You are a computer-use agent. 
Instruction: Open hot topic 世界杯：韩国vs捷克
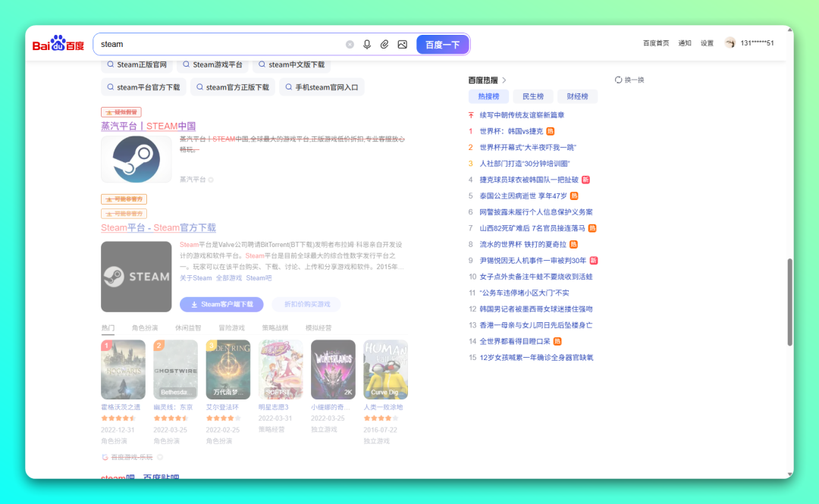point(511,131)
